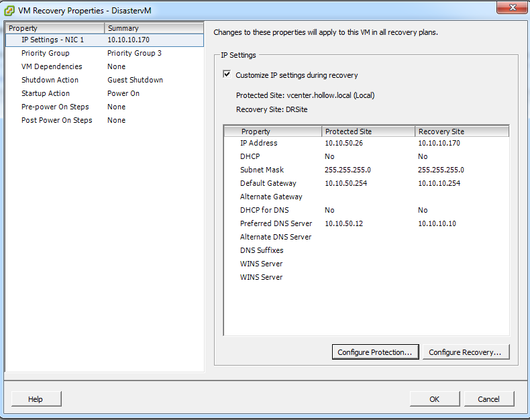Click the Protected Site column header

(x=367, y=132)
